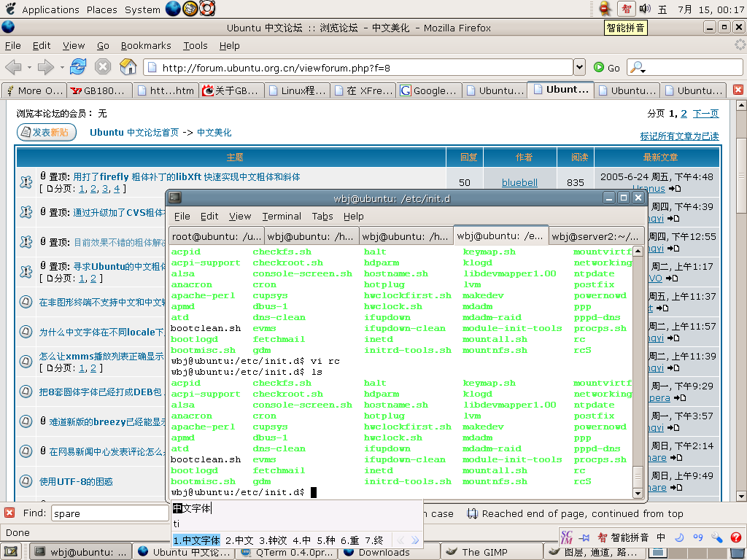
Task: Click the green Go button beside the URL
Action: tap(606, 68)
